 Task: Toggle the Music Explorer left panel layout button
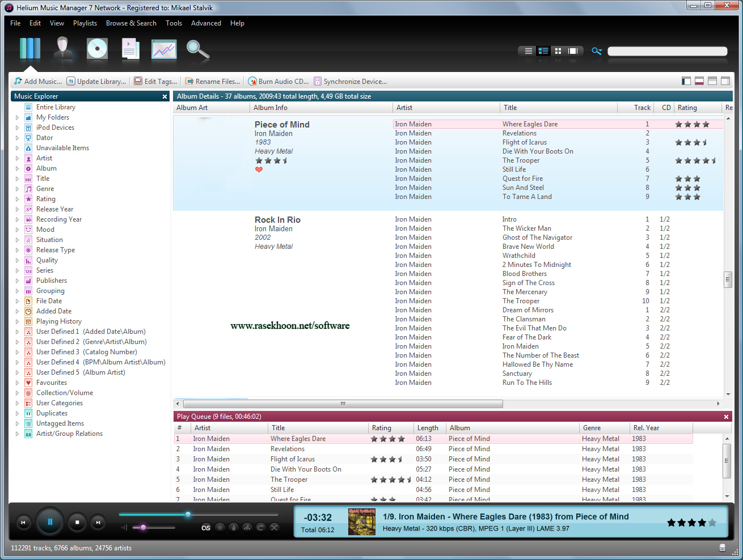click(x=686, y=81)
